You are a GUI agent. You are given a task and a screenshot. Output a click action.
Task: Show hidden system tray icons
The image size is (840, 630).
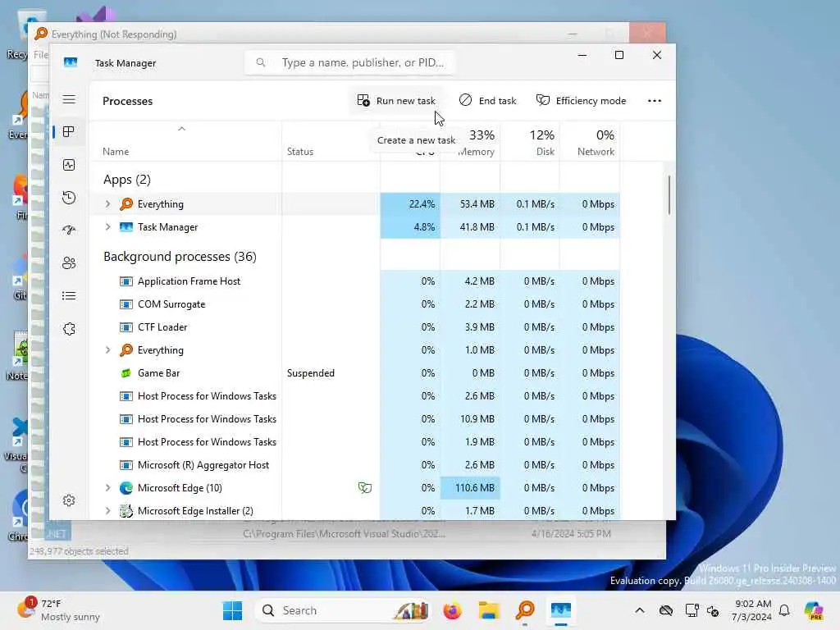(640, 610)
